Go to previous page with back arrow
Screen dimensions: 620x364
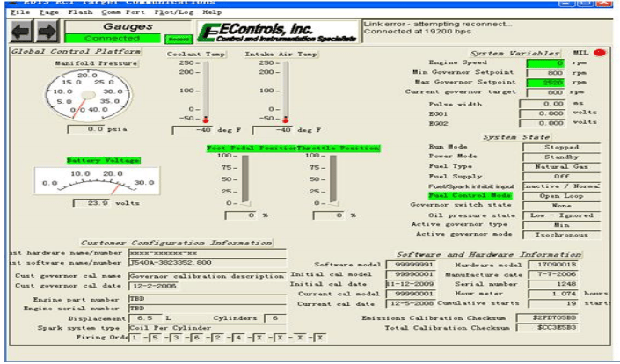(22, 31)
